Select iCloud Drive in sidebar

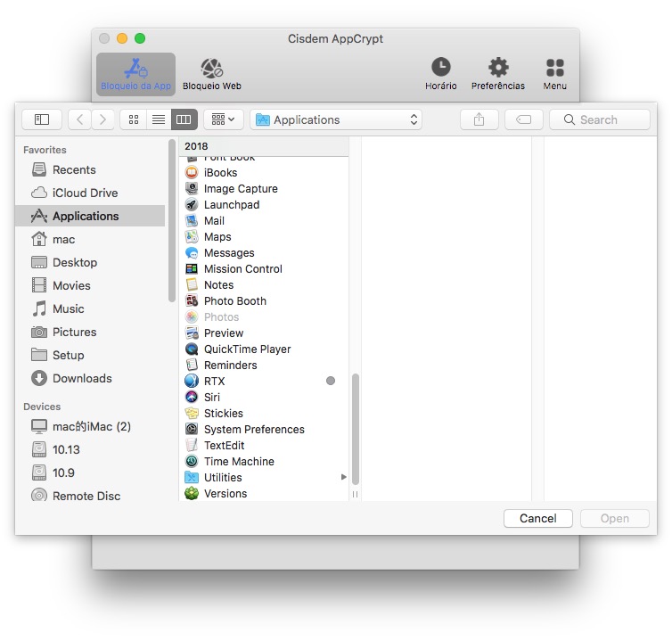[x=85, y=193]
